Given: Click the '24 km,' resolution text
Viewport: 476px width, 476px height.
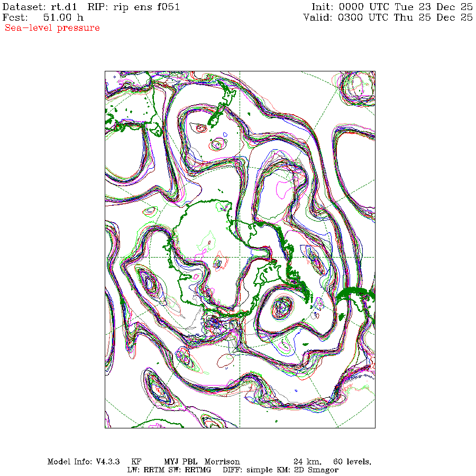Looking at the screenshot, I should point(307,462).
